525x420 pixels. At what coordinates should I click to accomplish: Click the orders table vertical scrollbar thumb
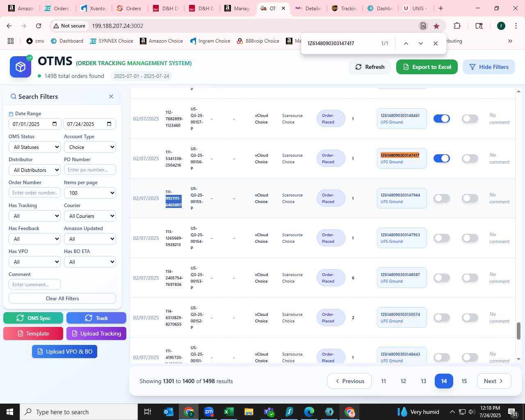click(x=518, y=331)
